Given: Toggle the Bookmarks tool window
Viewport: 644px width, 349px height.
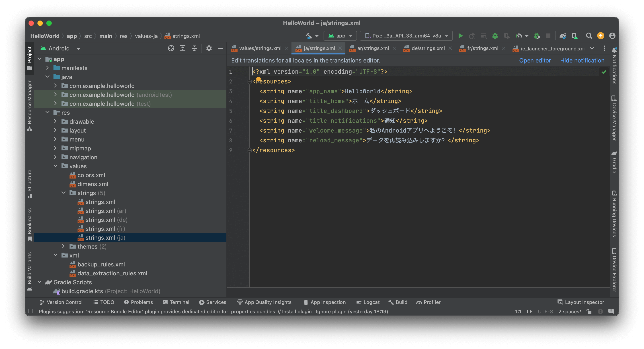Looking at the screenshot, I should pos(29,224).
